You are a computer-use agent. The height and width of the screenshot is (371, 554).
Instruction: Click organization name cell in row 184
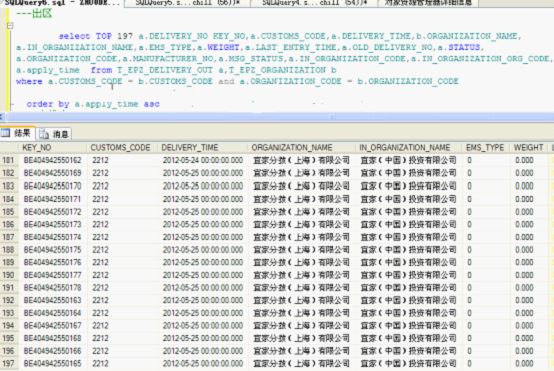pyautogui.click(x=301, y=199)
